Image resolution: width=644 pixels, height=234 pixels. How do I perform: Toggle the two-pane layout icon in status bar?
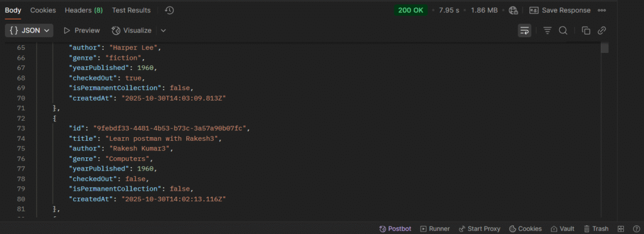pyautogui.click(x=621, y=229)
